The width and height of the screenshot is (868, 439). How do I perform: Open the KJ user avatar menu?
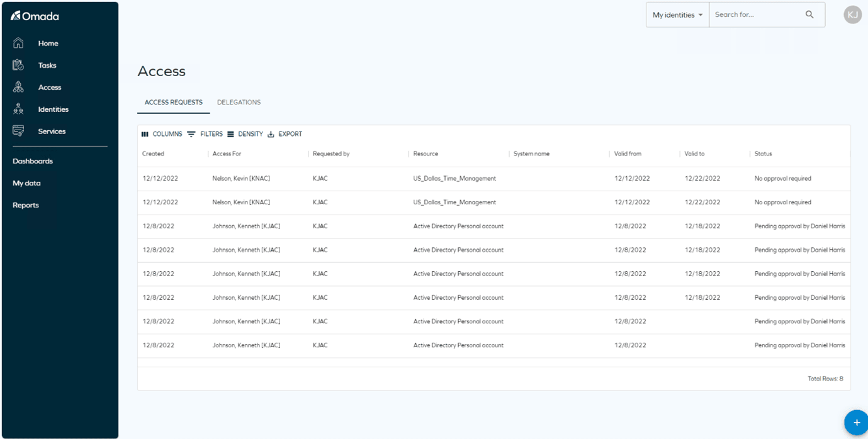coord(852,14)
